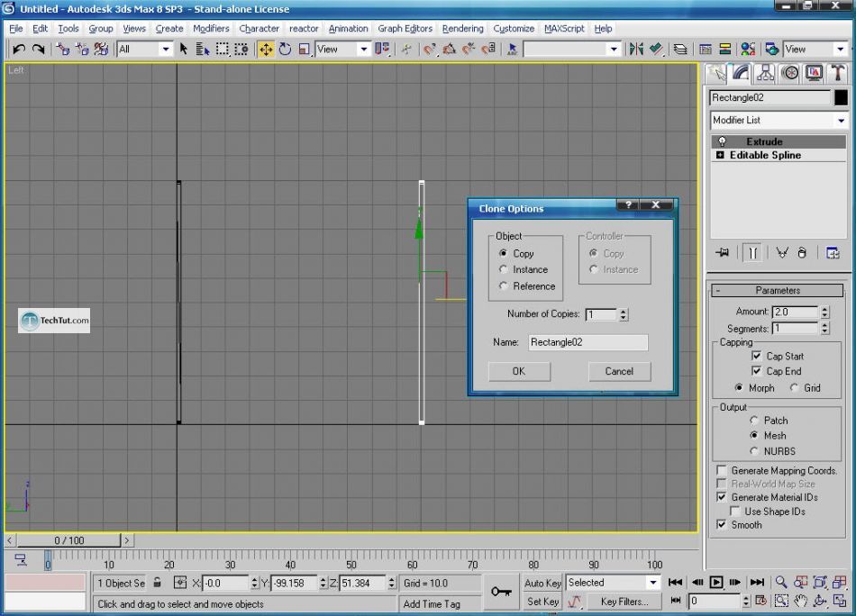
Task: Activate the Select by Name tool
Action: click(203, 50)
